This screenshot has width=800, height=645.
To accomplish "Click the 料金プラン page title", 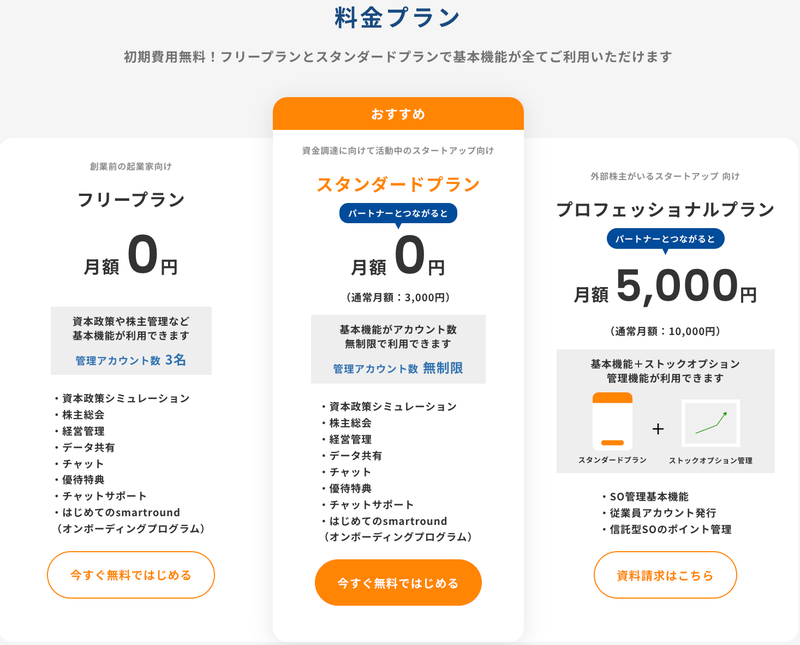I will tap(398, 17).
